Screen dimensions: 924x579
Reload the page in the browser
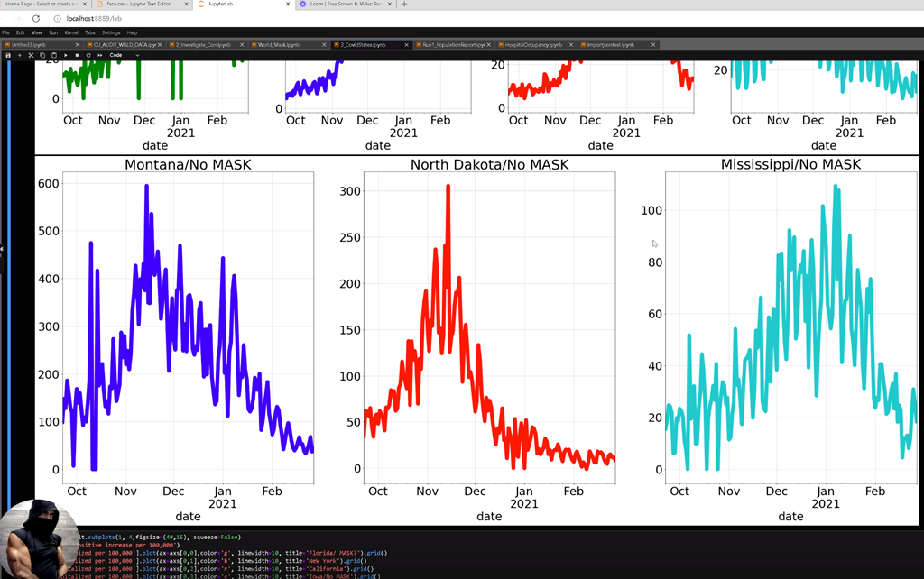pyautogui.click(x=36, y=18)
